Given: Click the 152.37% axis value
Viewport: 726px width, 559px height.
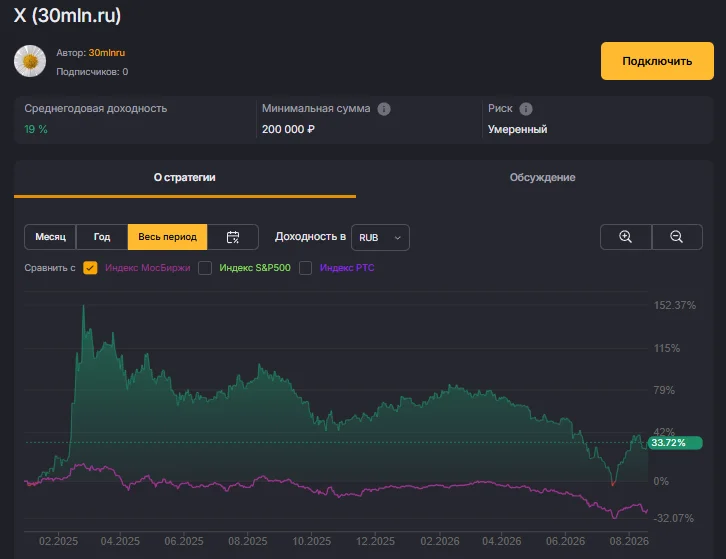Looking at the screenshot, I should (x=675, y=305).
